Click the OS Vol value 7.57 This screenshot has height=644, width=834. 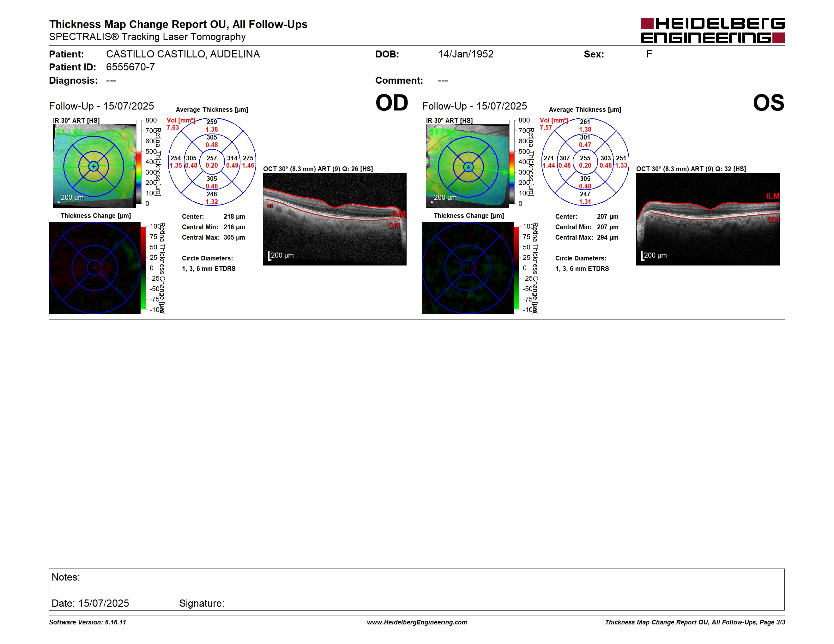(546, 128)
